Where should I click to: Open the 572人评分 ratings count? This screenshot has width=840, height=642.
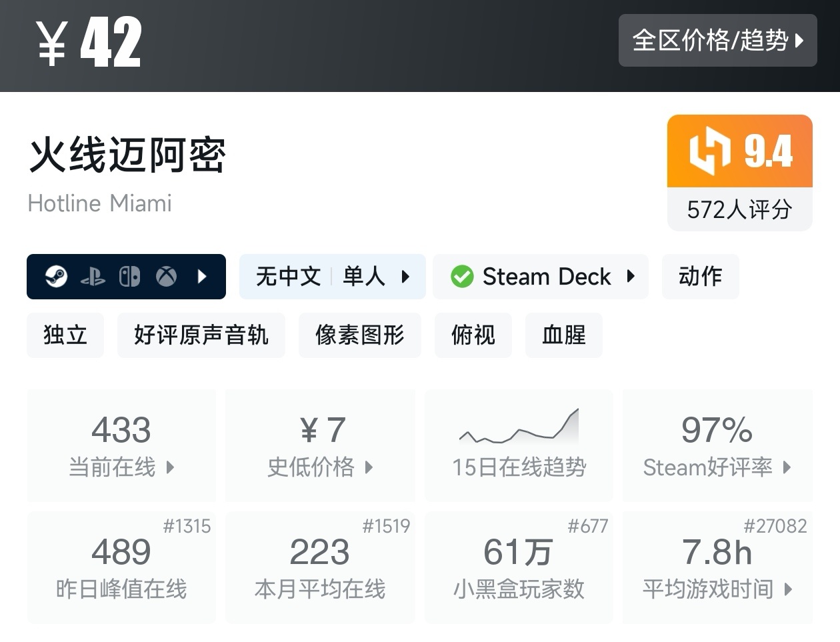(740, 209)
